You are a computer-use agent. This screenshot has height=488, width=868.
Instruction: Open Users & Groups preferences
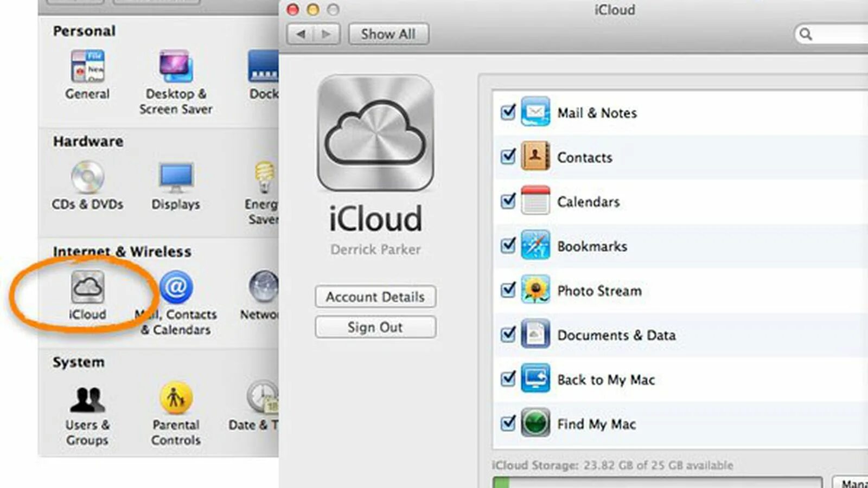[x=87, y=399]
